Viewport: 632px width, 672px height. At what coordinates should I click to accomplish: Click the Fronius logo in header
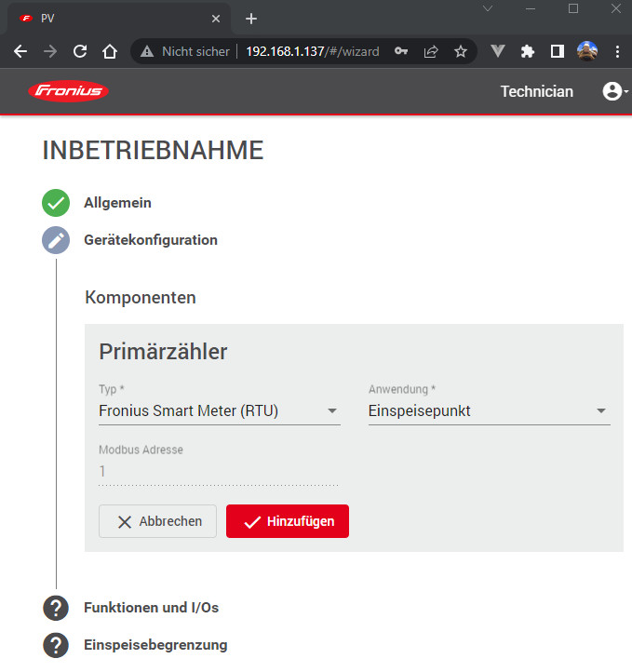coord(68,91)
